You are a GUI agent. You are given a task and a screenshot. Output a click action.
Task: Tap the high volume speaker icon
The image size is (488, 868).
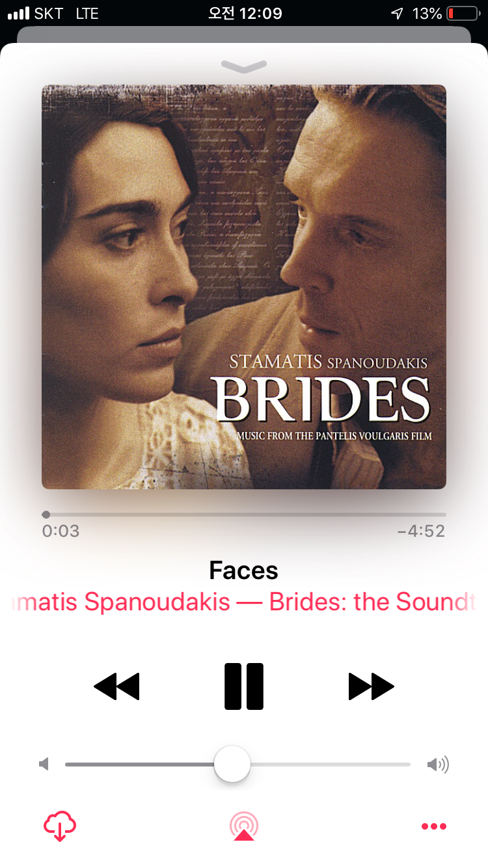click(x=438, y=765)
